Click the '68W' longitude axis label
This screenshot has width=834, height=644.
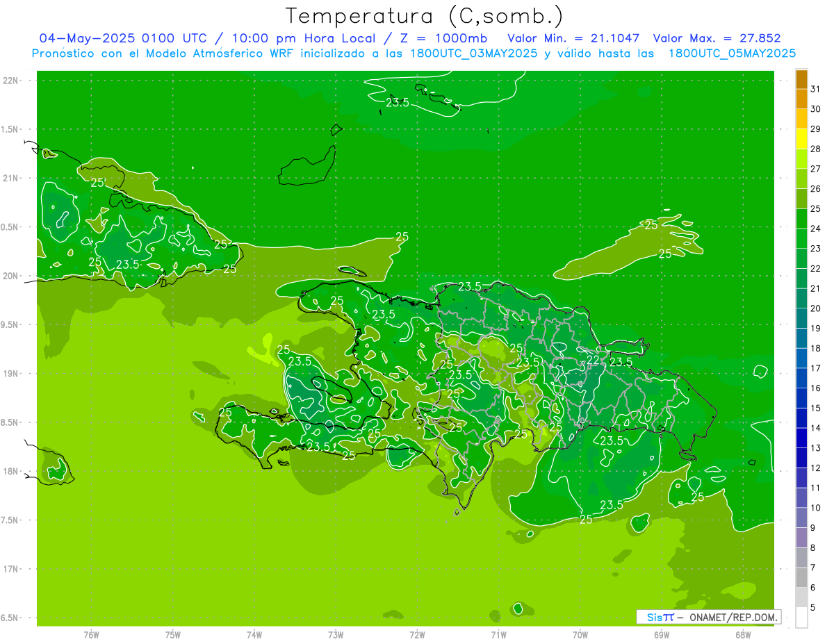coord(743,635)
